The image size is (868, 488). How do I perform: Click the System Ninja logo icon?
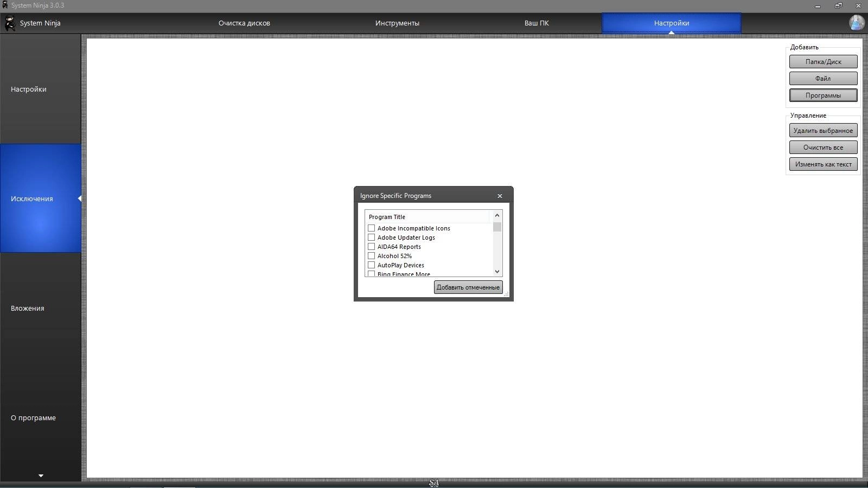point(10,23)
